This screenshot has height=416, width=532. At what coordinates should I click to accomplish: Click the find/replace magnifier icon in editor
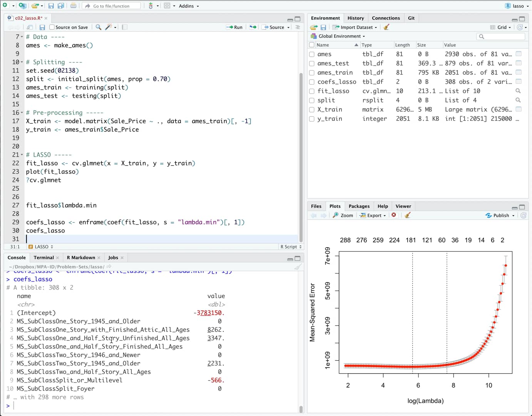[x=99, y=27]
